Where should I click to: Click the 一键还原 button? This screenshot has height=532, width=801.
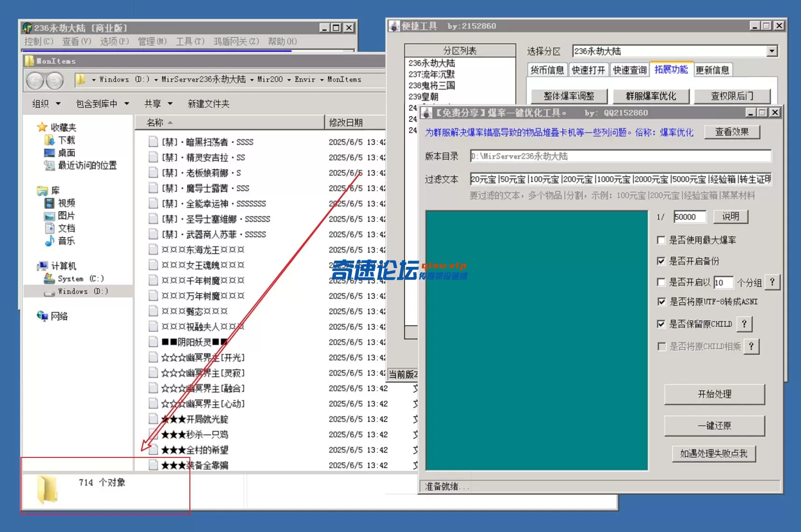tap(714, 426)
